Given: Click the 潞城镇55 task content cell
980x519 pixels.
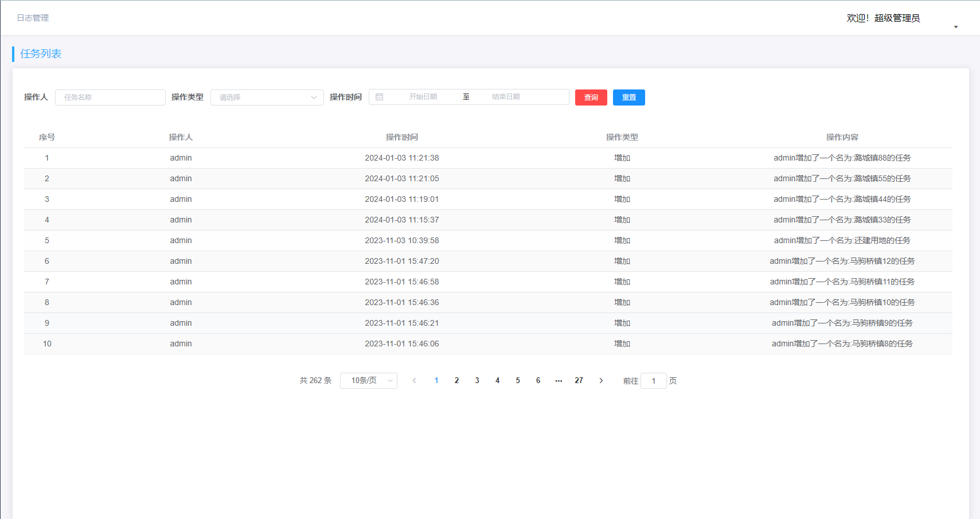Looking at the screenshot, I should [842, 178].
